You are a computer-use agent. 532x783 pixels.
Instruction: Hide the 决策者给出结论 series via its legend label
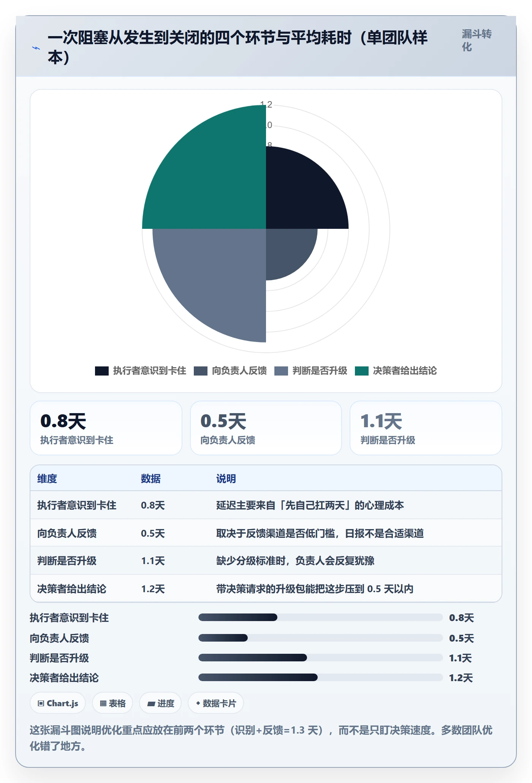(405, 371)
